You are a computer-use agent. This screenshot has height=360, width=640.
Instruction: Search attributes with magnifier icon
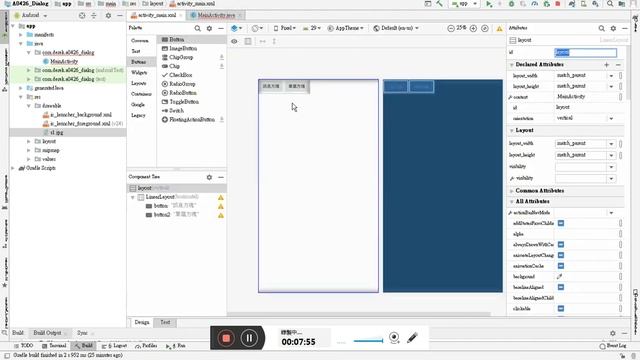point(602,28)
